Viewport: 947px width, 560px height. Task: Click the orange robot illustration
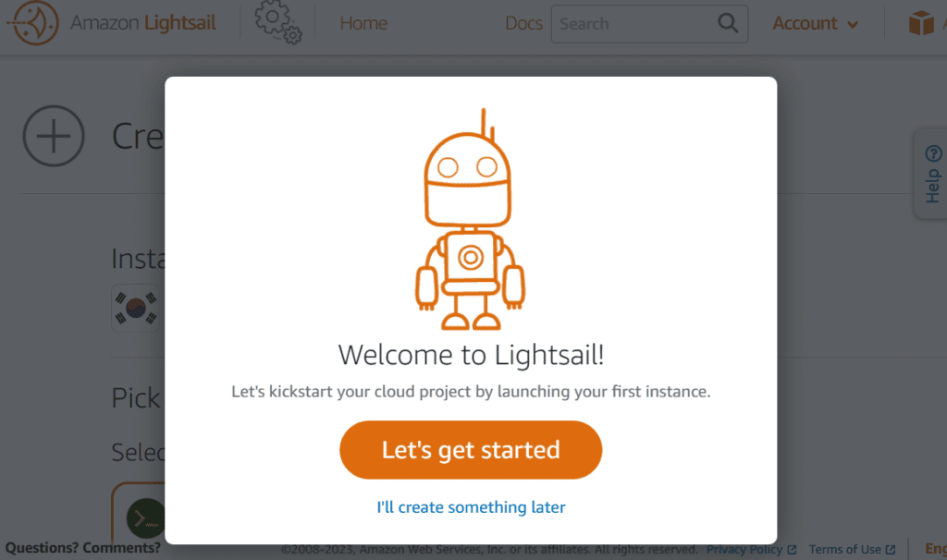[x=470, y=222]
